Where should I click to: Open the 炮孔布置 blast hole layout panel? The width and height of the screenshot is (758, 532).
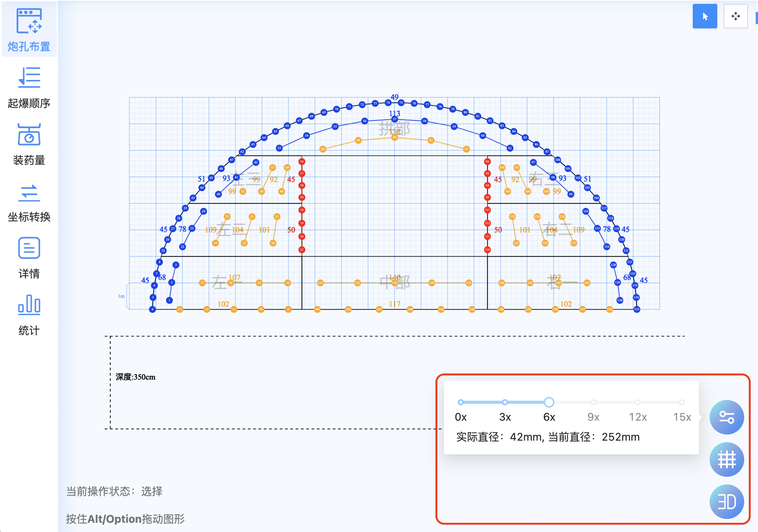click(29, 30)
